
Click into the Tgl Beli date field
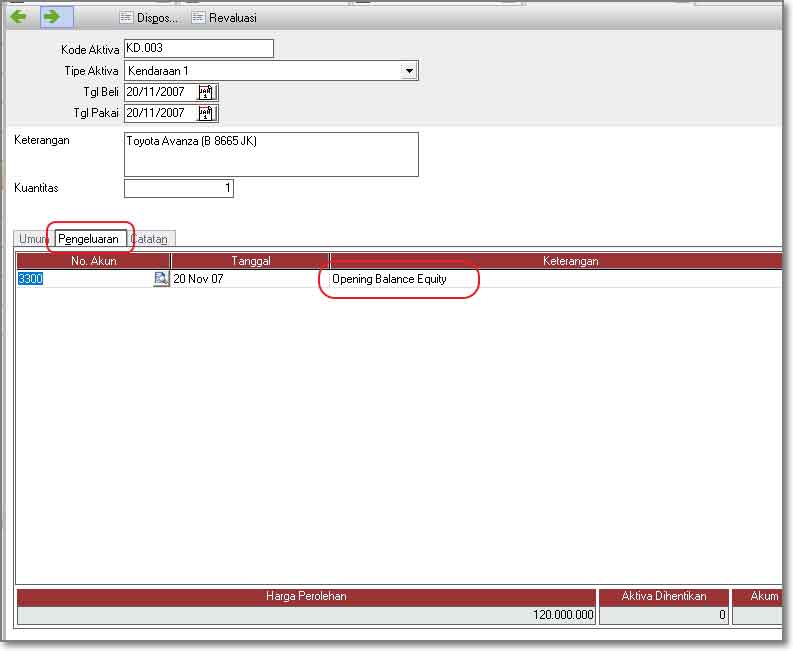coord(160,92)
